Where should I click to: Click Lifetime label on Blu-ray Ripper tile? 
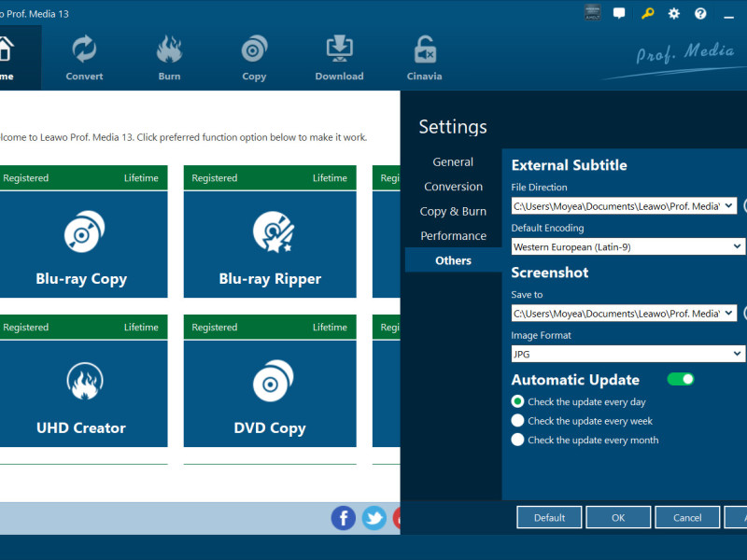coord(330,178)
